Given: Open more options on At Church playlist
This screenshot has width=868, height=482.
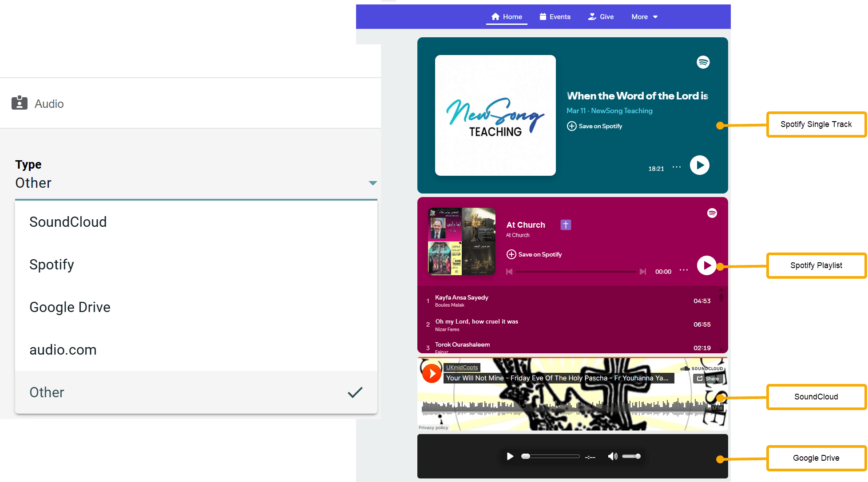Looking at the screenshot, I should (683, 270).
